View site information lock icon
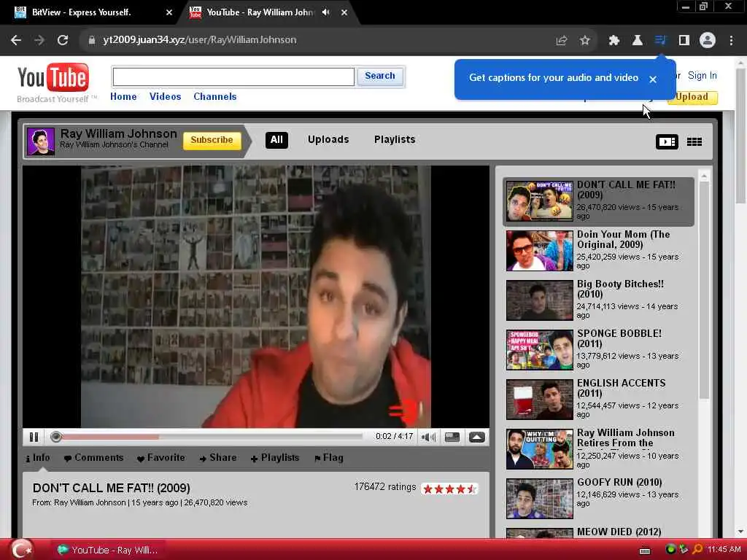 (91, 40)
